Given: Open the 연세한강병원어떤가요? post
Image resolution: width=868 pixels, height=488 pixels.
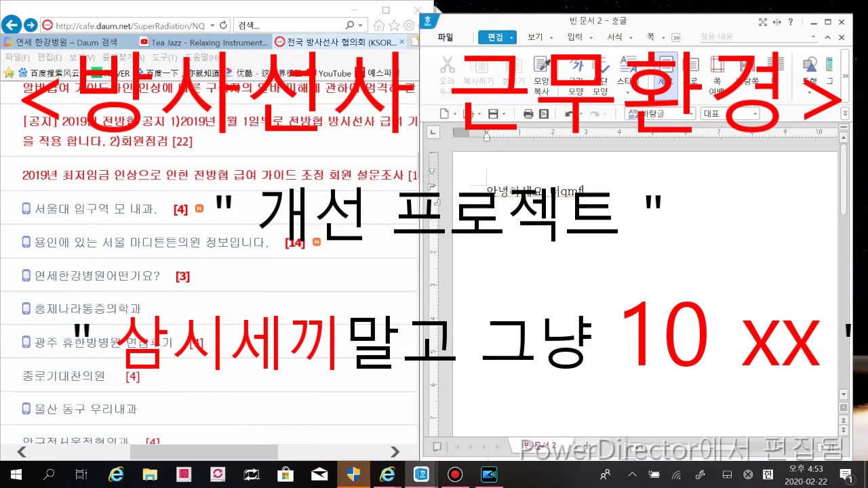Looking at the screenshot, I should point(97,276).
